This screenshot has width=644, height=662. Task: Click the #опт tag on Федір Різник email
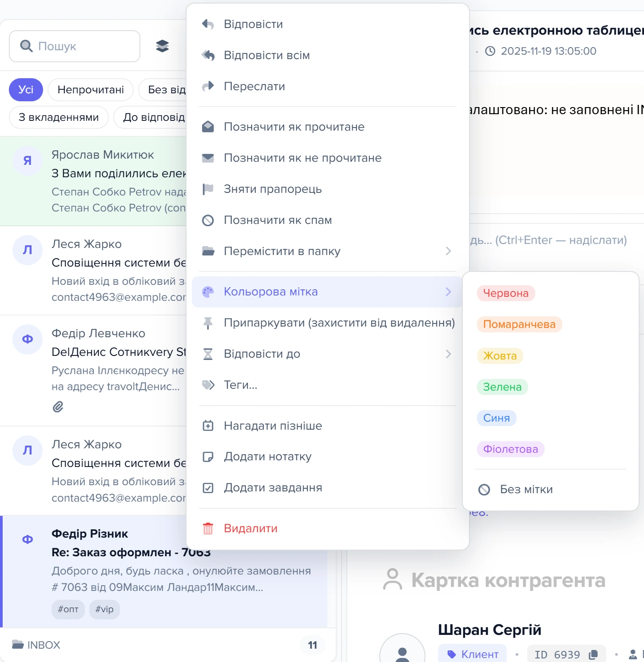tap(68, 609)
